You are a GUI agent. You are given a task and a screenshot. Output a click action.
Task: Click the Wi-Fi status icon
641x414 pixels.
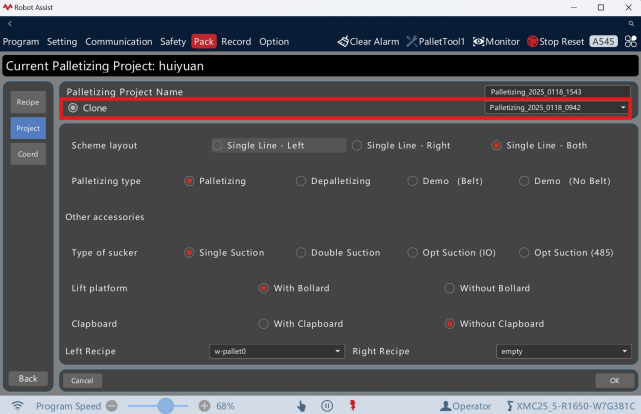(x=17, y=406)
